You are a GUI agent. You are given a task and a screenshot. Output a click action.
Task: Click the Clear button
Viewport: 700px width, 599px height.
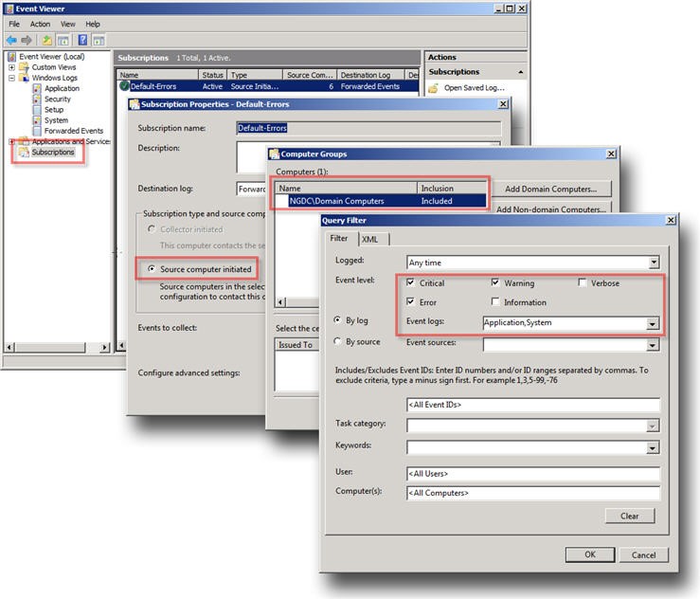(x=629, y=517)
